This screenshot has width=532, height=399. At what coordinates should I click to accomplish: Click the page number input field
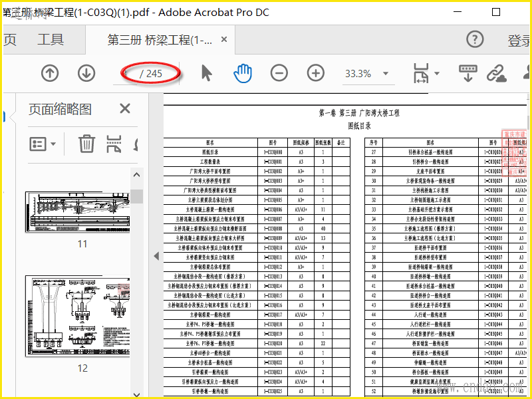click(x=126, y=73)
